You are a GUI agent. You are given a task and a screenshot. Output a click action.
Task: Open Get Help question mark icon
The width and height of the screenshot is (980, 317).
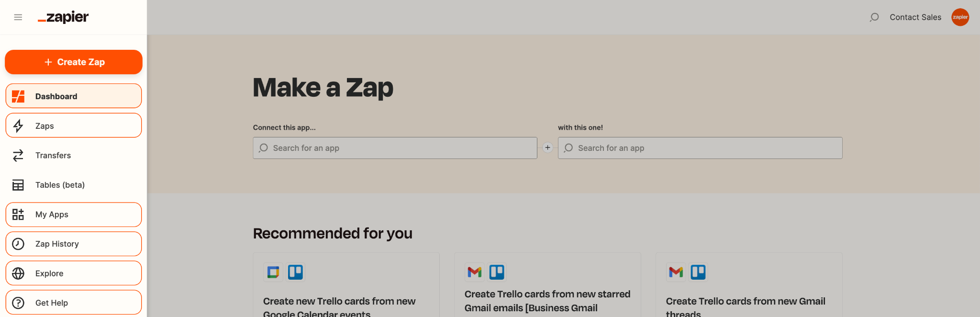click(x=18, y=303)
